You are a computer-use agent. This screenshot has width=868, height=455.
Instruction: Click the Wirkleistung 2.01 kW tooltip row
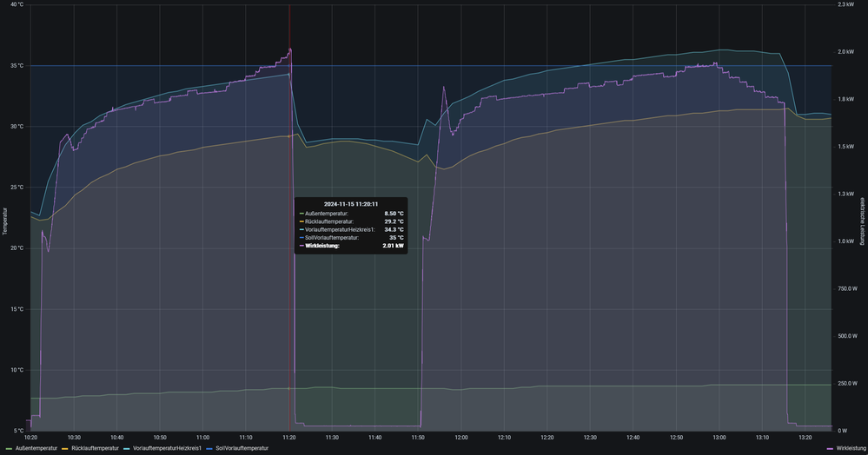[x=351, y=246]
